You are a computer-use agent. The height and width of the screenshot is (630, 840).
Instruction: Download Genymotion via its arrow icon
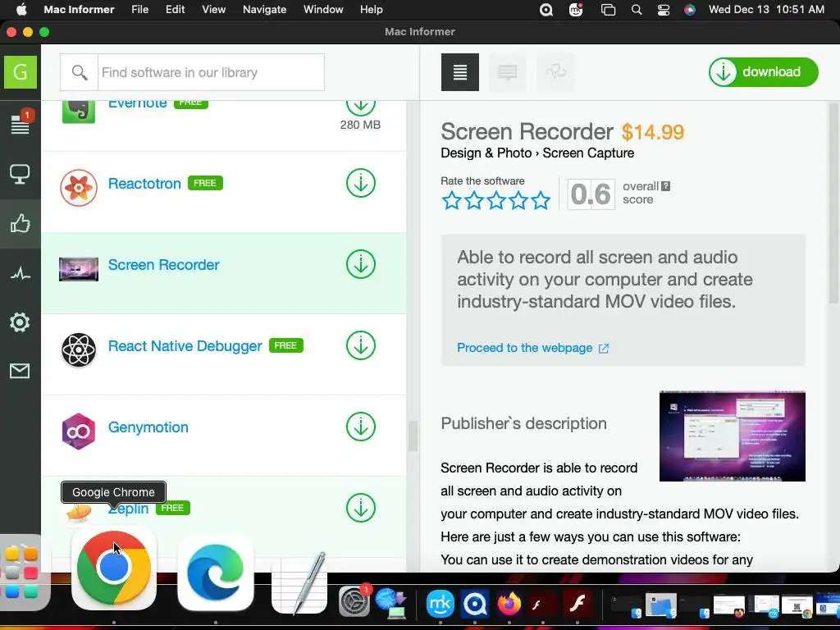coord(361,427)
